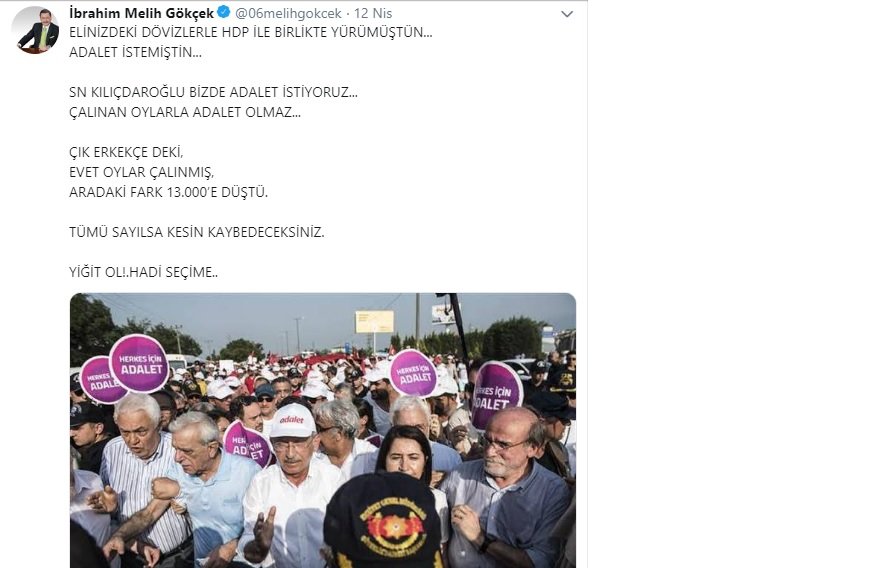Screen dimensions: 880x568
Task: Click the black embroidered cap in the photo foreground
Action: 383,521
